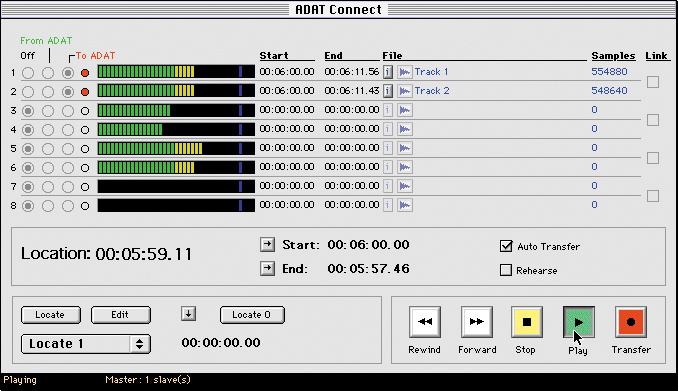
Task: Disable the Auto Transfer checkbox
Action: (506, 246)
